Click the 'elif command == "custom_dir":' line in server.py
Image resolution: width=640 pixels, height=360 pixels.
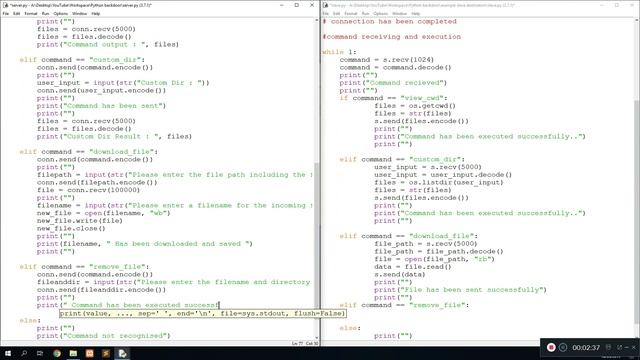[x=82, y=60]
